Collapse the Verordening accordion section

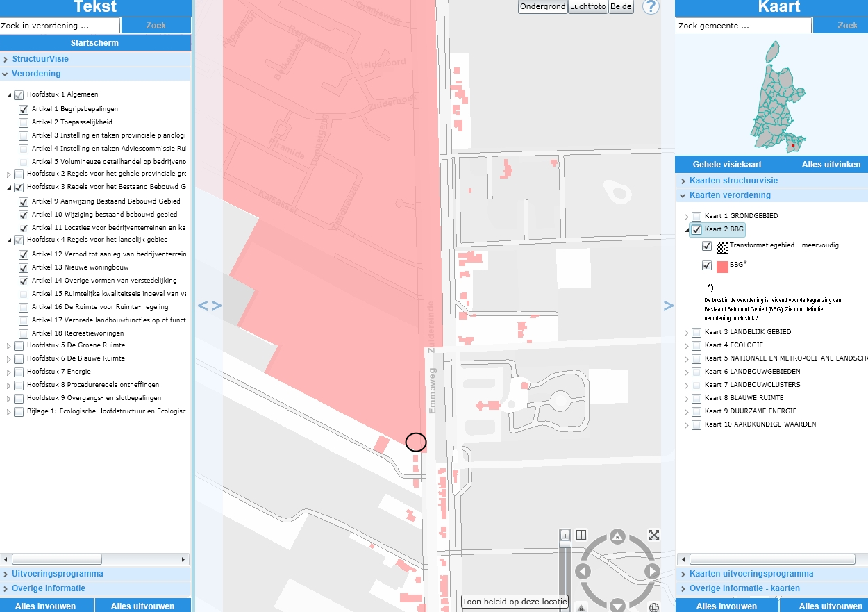tap(96, 74)
